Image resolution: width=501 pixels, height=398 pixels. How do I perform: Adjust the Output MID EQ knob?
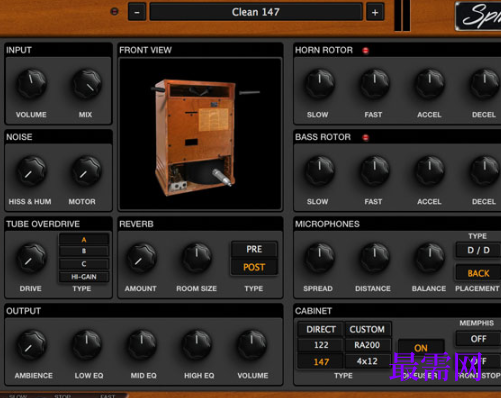click(142, 345)
